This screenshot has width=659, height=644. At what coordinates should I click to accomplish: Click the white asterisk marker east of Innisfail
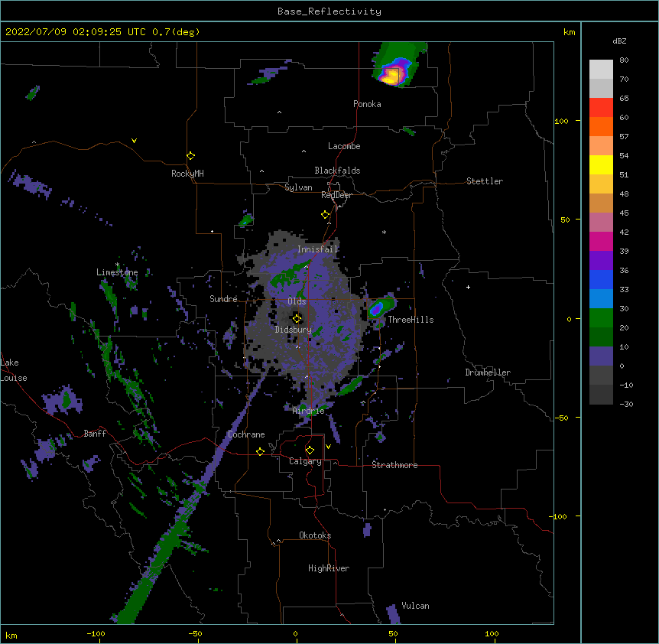pyautogui.click(x=384, y=232)
